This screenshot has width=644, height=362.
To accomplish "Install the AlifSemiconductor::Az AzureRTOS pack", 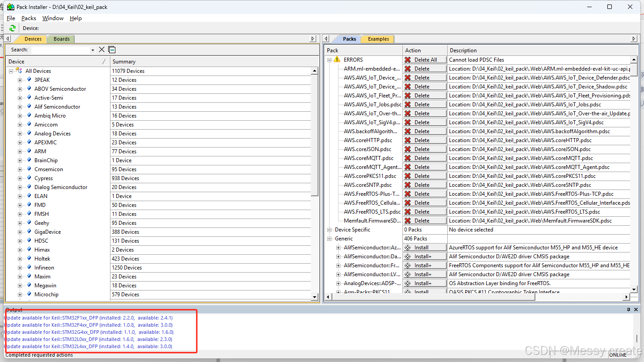I will 425,247.
